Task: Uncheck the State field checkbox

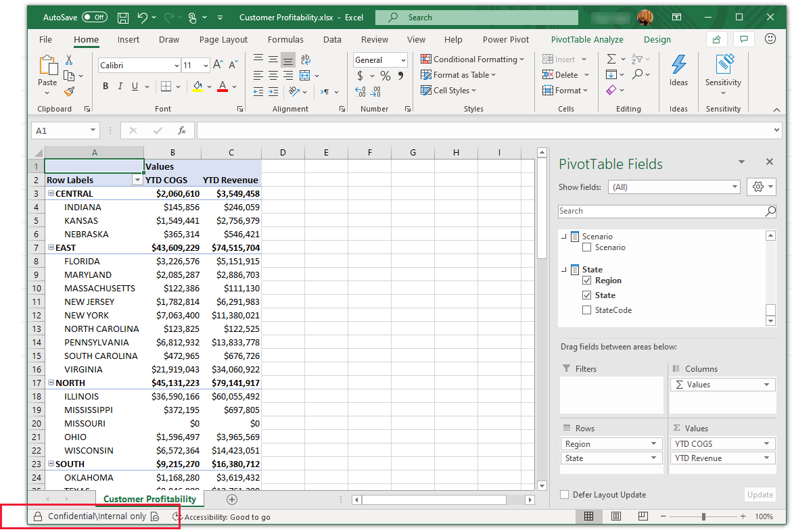Action: click(586, 295)
